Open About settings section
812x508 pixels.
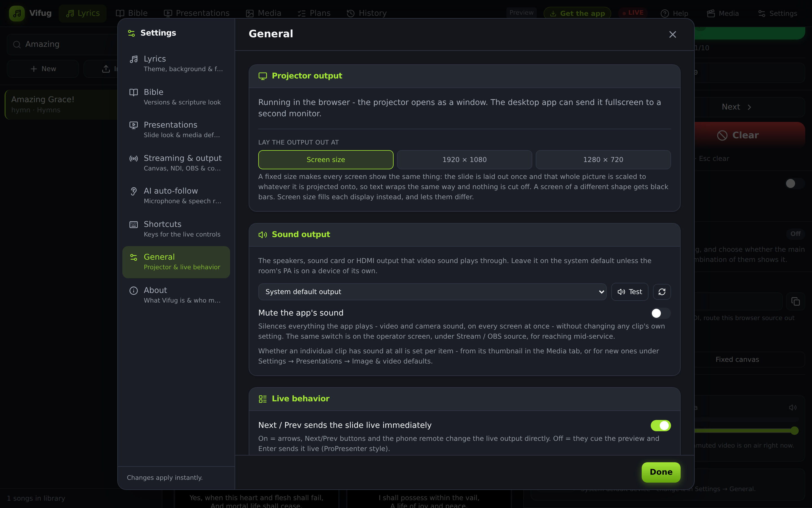(176, 295)
